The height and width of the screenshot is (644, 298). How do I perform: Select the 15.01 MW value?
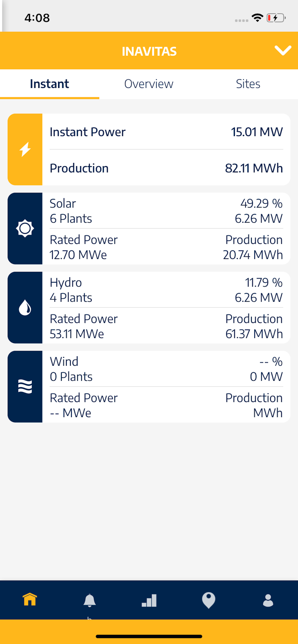click(x=257, y=132)
